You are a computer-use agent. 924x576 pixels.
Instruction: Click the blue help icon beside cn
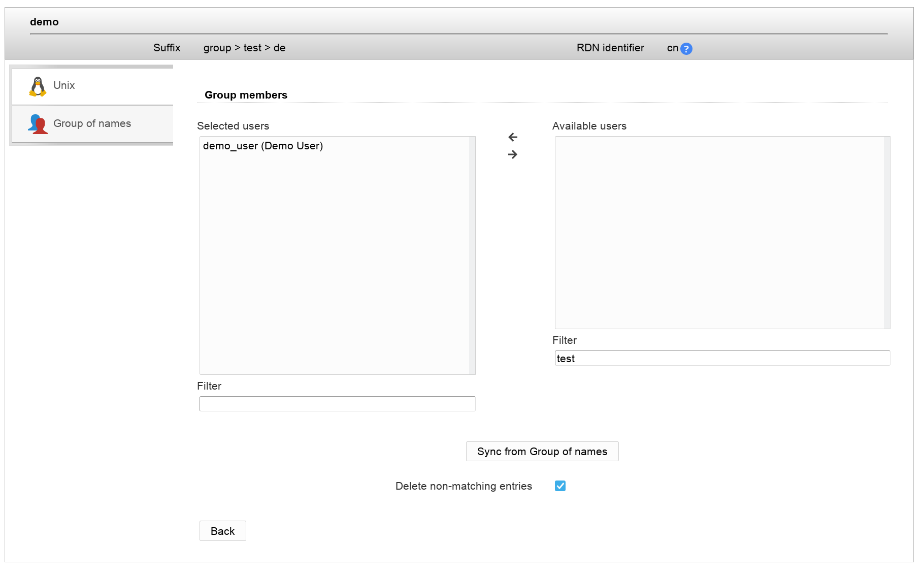pyautogui.click(x=686, y=49)
